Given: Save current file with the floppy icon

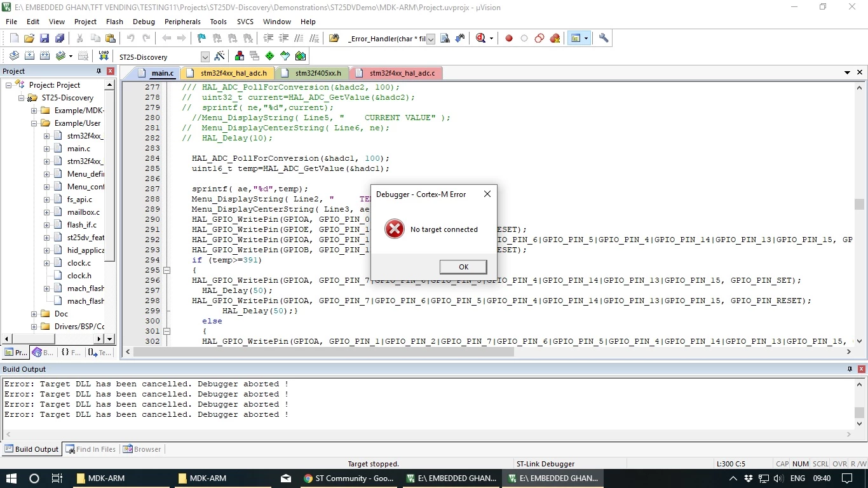Looking at the screenshot, I should click(44, 38).
